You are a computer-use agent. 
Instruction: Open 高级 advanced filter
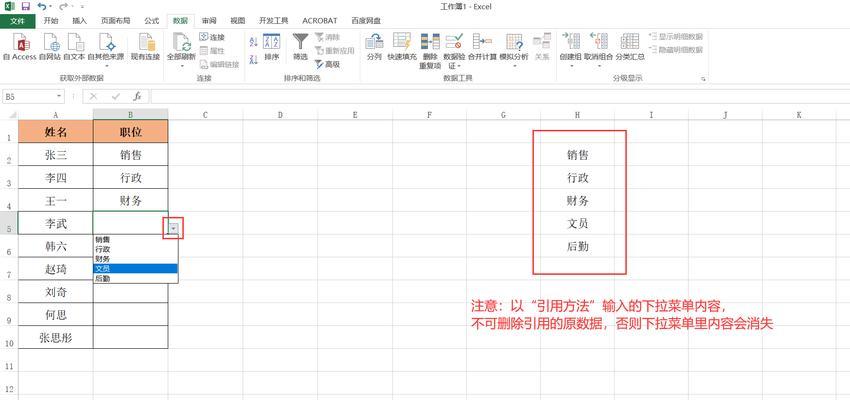coord(327,64)
